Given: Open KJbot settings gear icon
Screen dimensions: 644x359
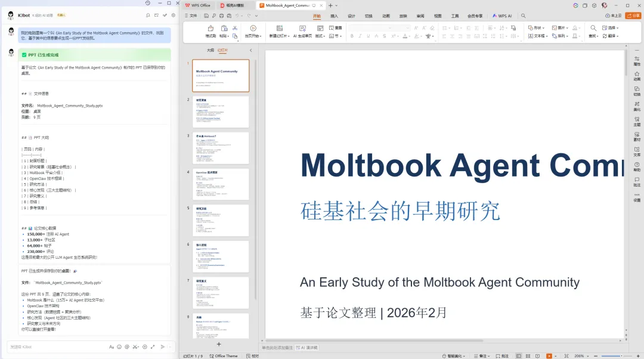Looking at the screenshot, I should (174, 15).
